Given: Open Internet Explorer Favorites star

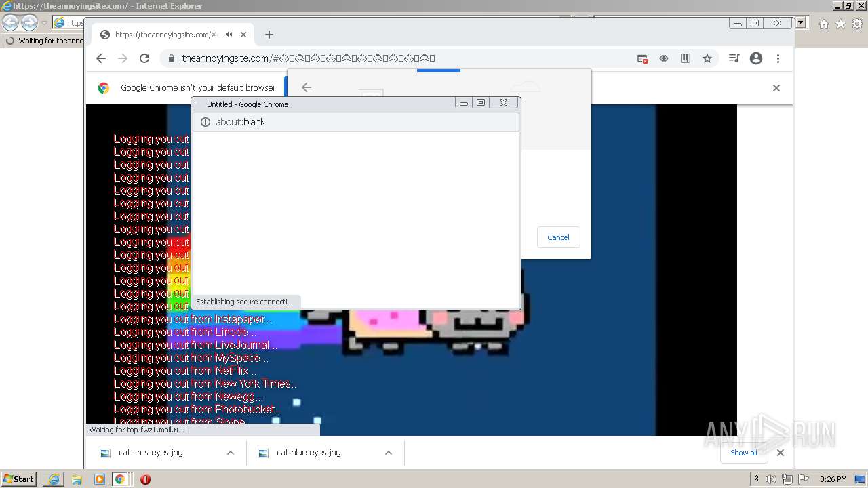Looking at the screenshot, I should click(840, 24).
